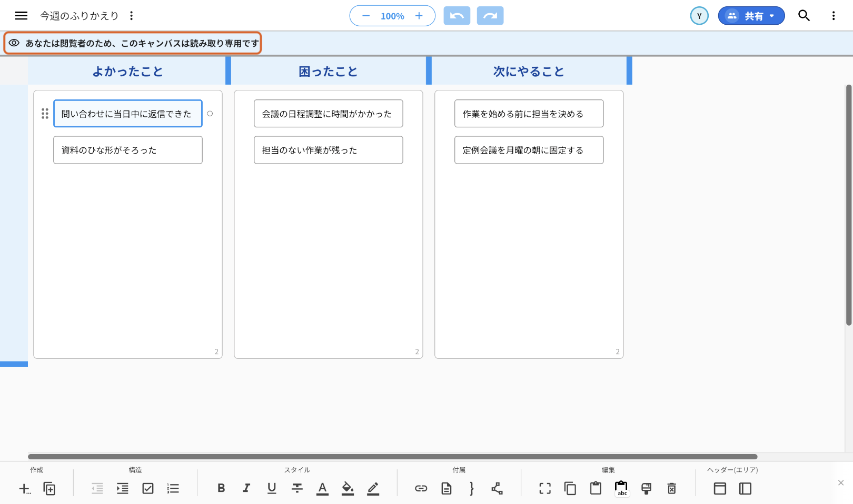Grab the drag handle of the selected card
This screenshot has height=504, width=853.
[x=45, y=114]
